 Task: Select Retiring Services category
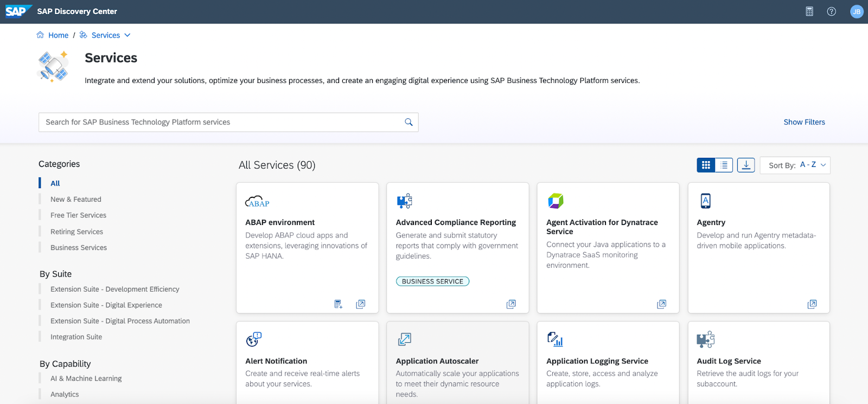(76, 232)
